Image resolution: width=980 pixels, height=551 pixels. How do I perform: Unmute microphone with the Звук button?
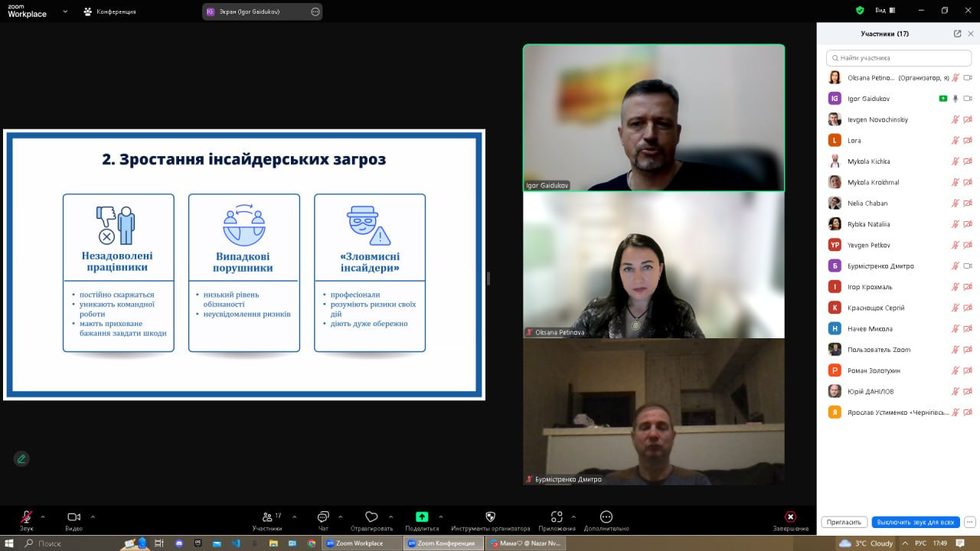click(x=26, y=520)
